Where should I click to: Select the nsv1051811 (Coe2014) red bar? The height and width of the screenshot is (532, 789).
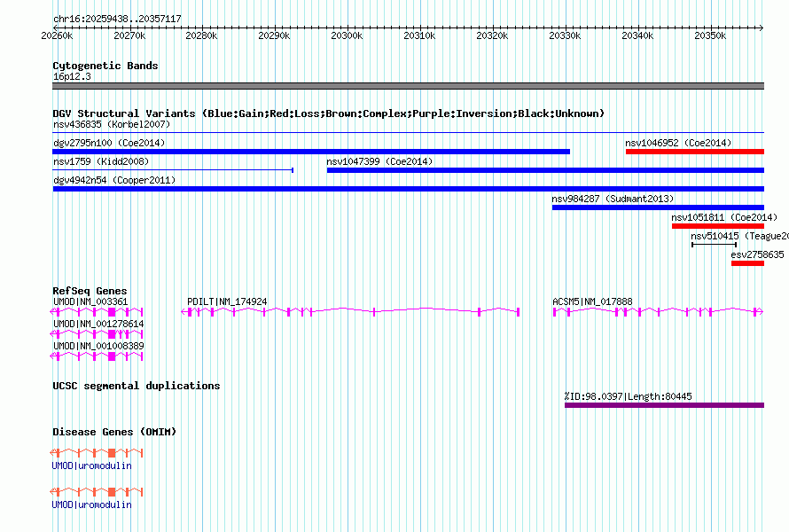click(718, 226)
